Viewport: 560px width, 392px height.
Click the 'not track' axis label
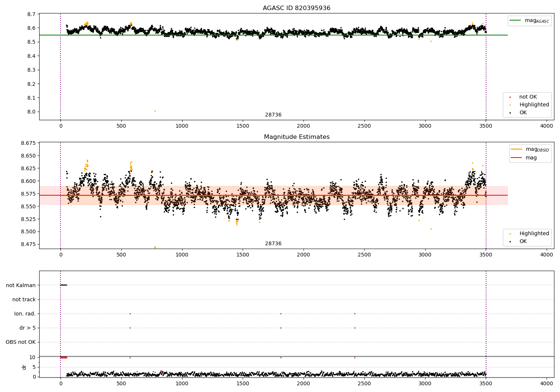click(24, 299)
